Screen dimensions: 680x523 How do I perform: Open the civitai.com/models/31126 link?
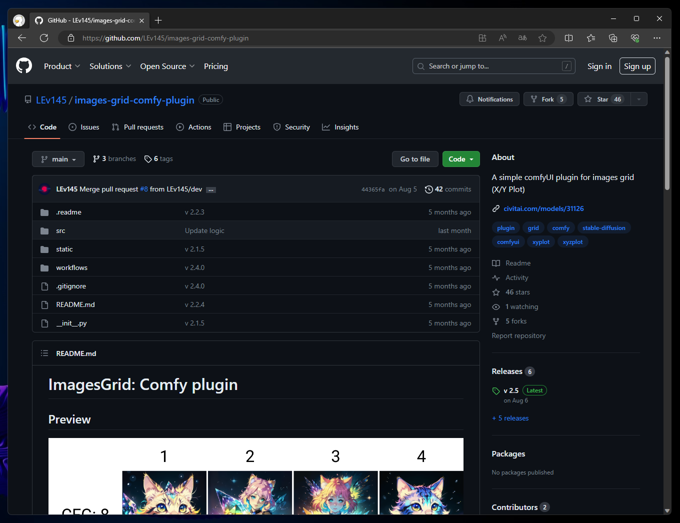tap(543, 209)
